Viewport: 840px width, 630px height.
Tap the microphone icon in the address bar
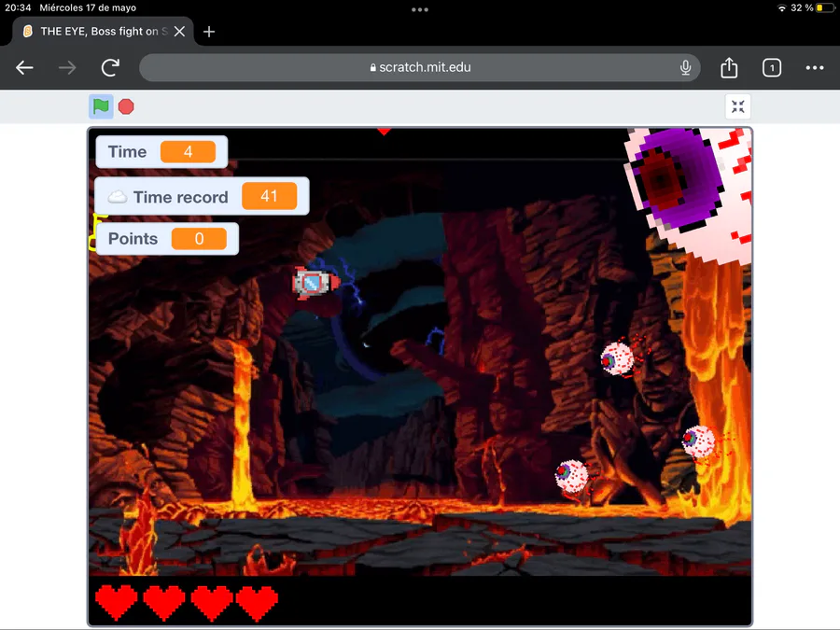[685, 67]
